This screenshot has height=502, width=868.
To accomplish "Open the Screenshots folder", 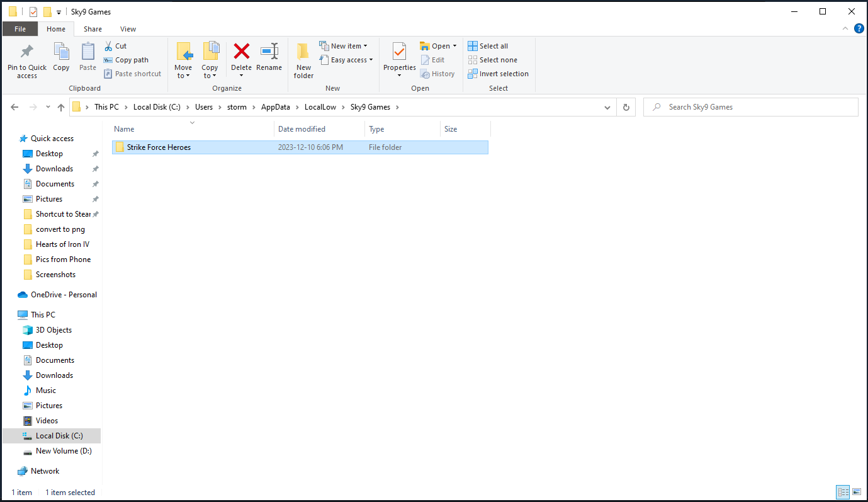I will (x=55, y=275).
